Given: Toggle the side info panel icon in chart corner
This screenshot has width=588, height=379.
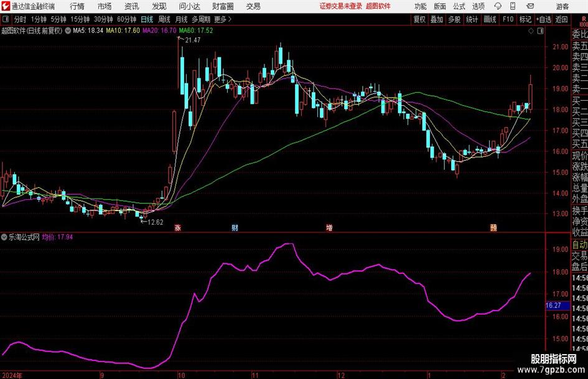Looking at the screenshot, I should coord(540,31).
